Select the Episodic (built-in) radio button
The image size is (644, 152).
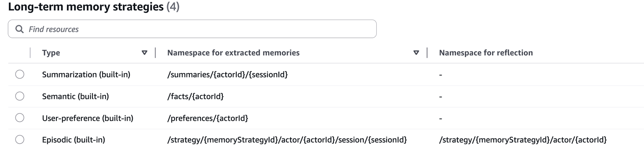pyautogui.click(x=20, y=139)
